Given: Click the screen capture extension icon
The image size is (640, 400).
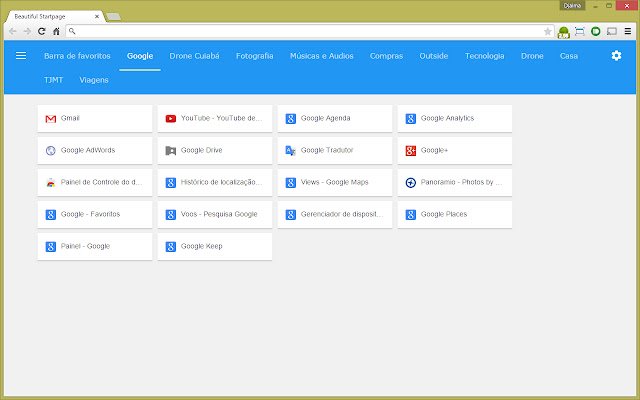Looking at the screenshot, I should (580, 31).
